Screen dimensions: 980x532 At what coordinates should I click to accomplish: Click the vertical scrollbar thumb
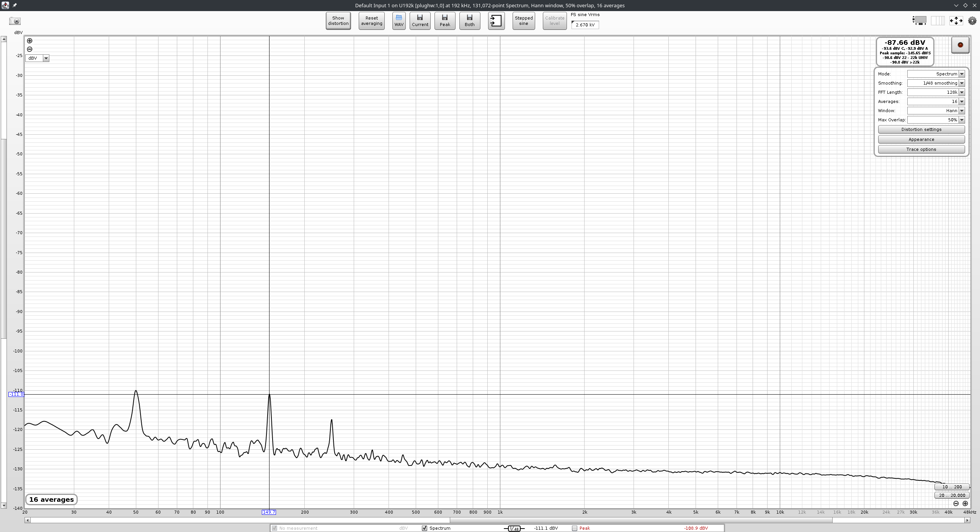(4, 238)
